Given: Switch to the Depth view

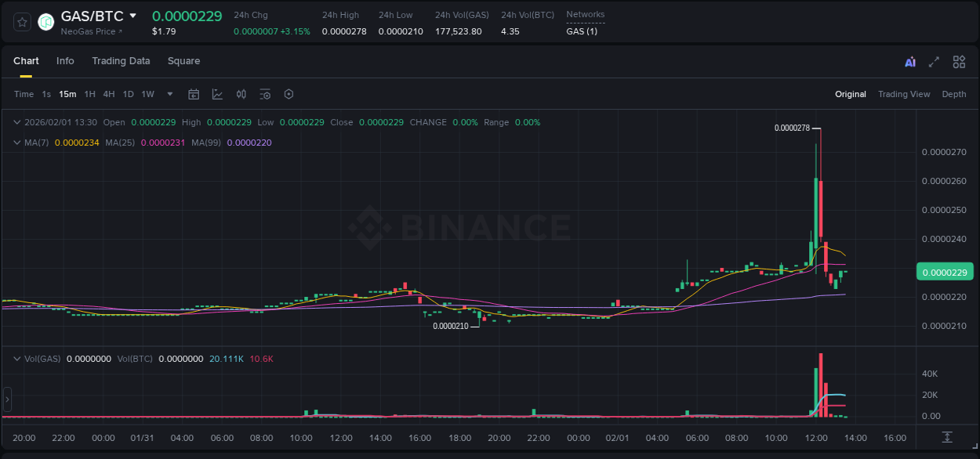Looking at the screenshot, I should pos(954,94).
